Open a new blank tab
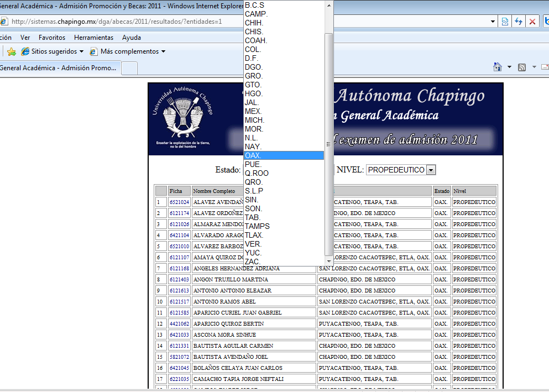The image size is (549, 392). 129,68
